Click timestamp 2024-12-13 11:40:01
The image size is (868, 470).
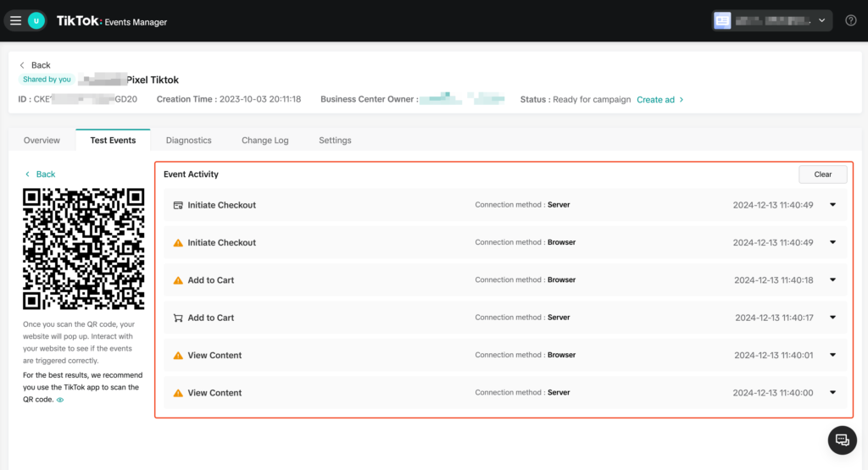click(773, 356)
